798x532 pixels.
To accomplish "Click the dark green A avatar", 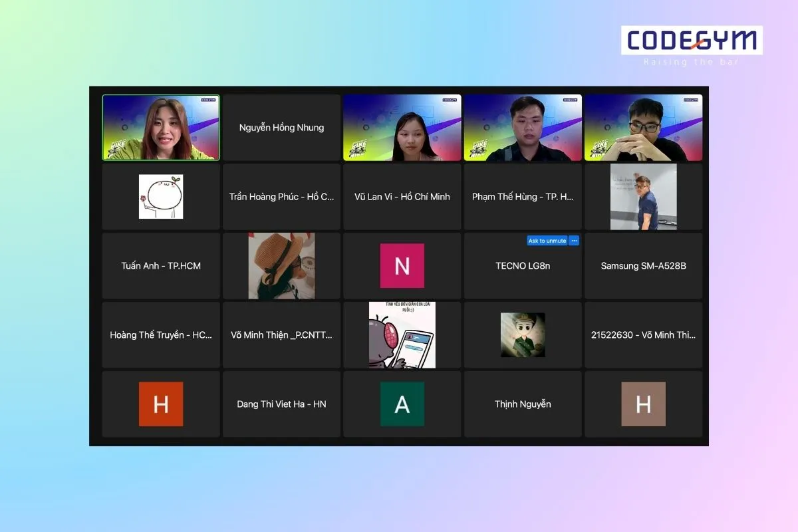I will (402, 404).
